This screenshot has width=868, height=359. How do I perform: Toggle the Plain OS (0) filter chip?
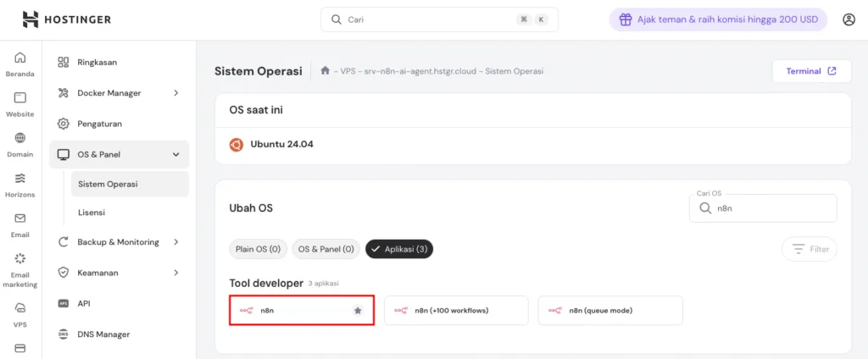pos(258,249)
